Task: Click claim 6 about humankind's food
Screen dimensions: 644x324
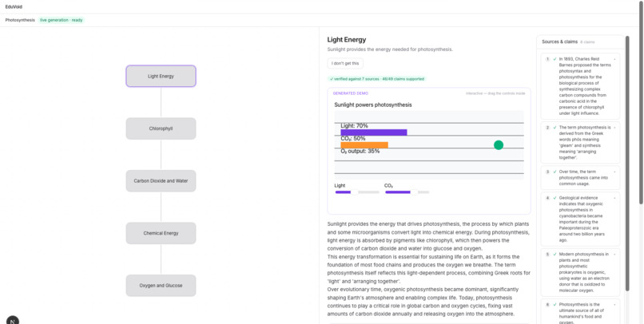Action: point(580,313)
